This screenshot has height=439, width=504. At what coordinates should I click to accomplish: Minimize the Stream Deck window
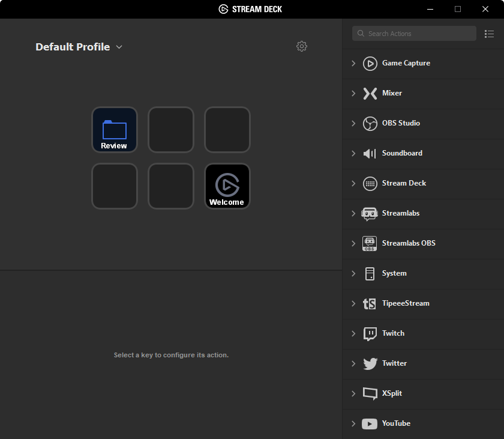(430, 9)
